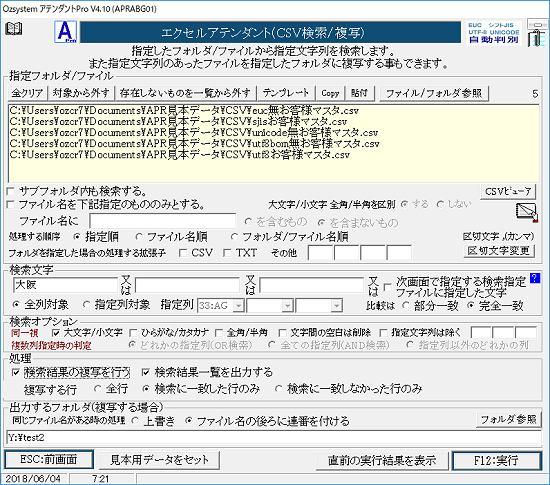Click the Copy button
The width and height of the screenshot is (550, 485).
tap(330, 93)
